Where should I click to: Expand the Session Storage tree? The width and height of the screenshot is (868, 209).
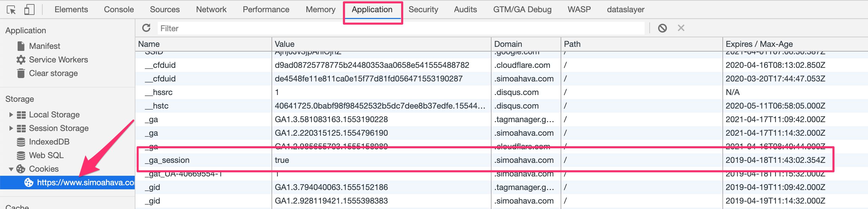[x=11, y=128]
